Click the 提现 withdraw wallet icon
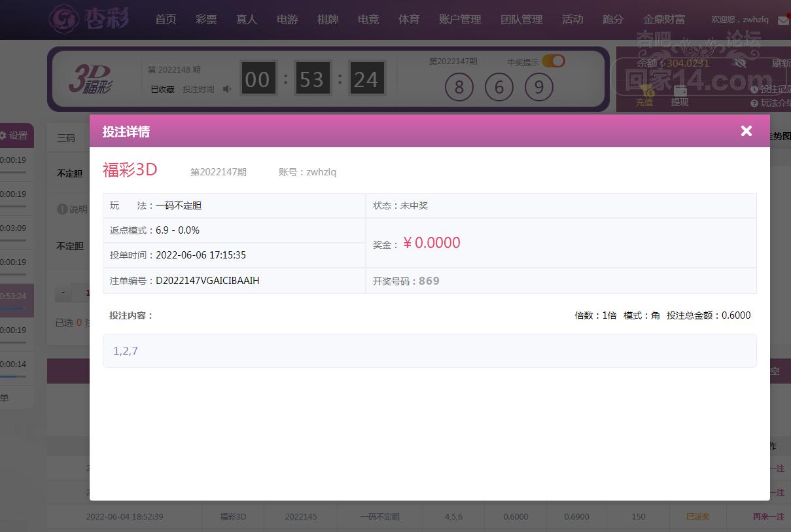791x532 pixels. tap(680, 96)
